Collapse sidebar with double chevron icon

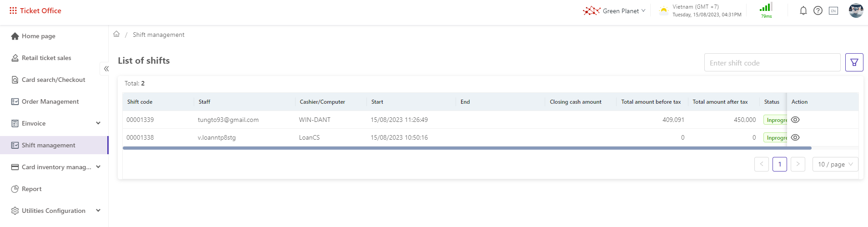coord(106,69)
